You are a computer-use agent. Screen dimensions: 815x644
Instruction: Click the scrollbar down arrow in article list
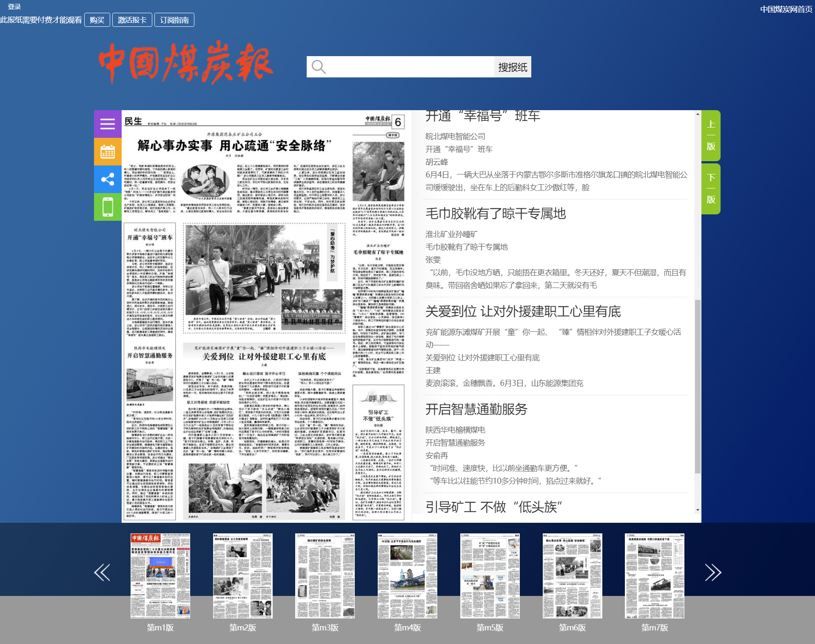tap(698, 510)
